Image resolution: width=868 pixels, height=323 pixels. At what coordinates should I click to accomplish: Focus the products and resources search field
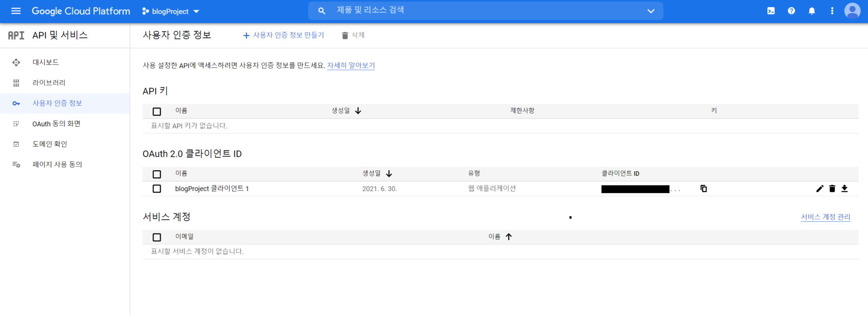click(x=485, y=11)
